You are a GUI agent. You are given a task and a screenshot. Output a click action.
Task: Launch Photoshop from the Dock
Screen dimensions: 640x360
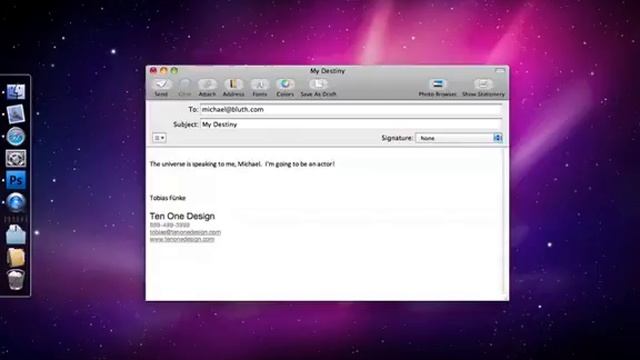(16, 180)
